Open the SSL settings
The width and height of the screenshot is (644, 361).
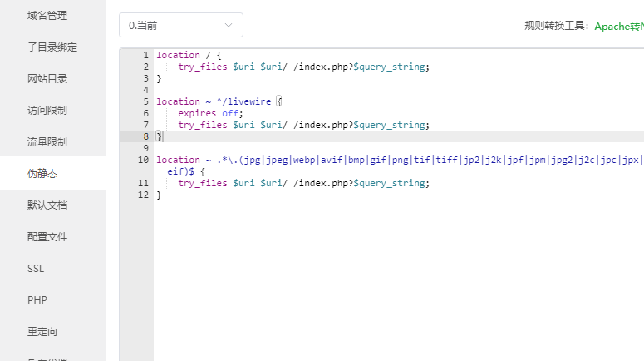click(x=37, y=269)
